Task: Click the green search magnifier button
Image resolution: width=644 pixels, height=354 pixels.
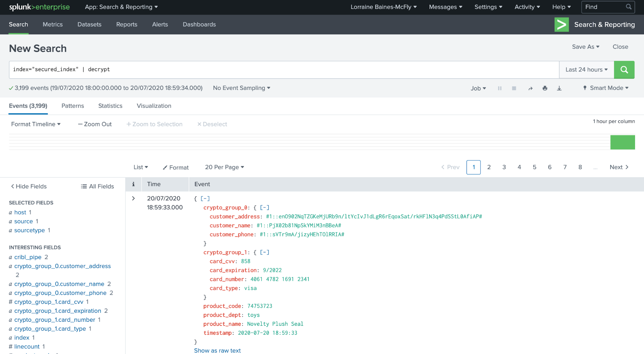Action: (624, 70)
